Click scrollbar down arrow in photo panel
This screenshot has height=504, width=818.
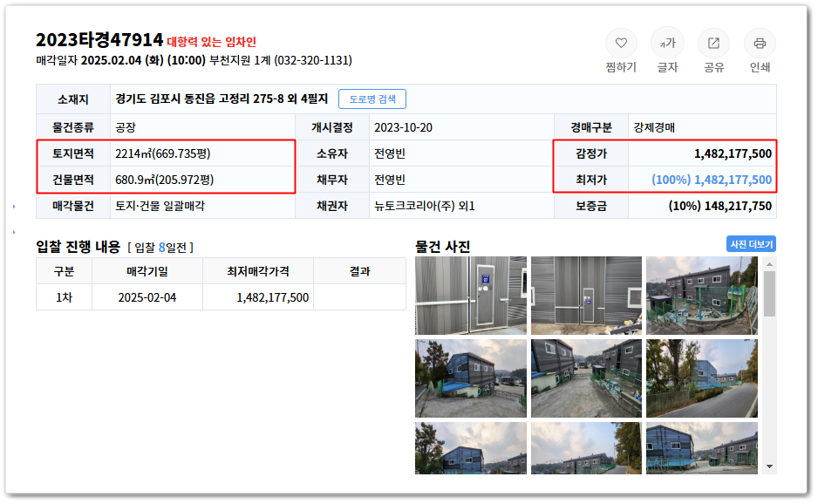pyautogui.click(x=769, y=467)
